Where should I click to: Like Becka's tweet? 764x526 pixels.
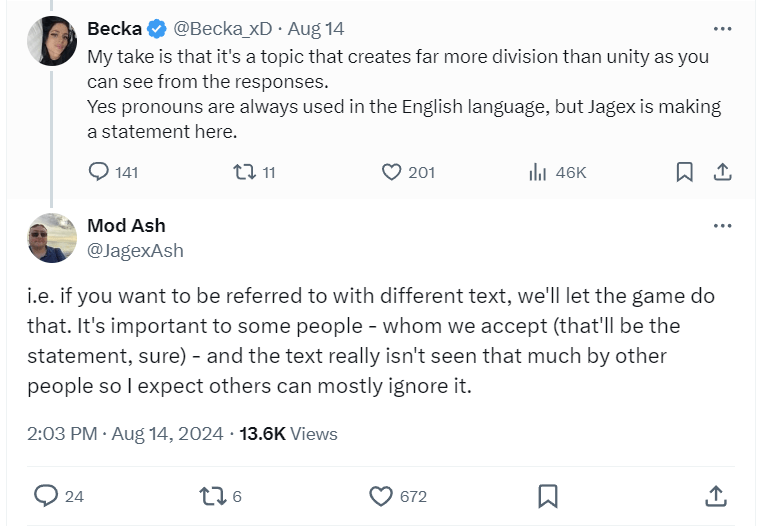click(392, 172)
